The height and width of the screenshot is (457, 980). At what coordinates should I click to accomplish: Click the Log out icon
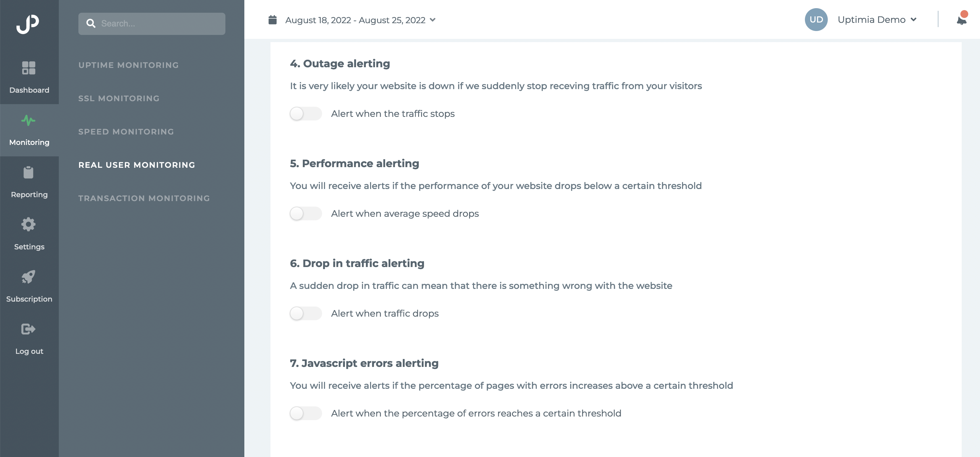[28, 329]
